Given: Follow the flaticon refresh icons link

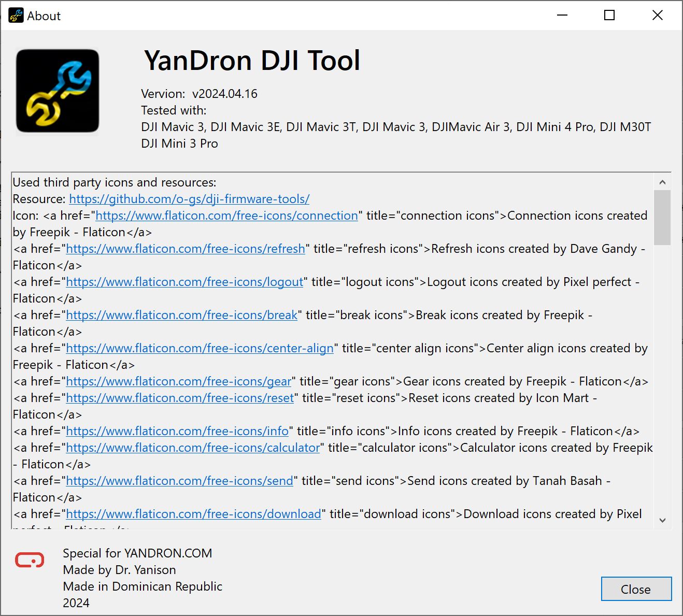Looking at the screenshot, I should click(186, 249).
